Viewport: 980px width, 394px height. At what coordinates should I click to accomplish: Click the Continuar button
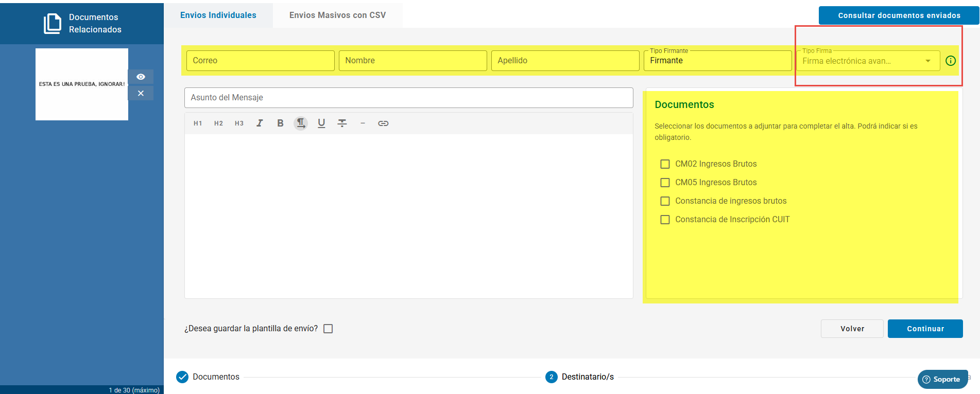pos(925,329)
